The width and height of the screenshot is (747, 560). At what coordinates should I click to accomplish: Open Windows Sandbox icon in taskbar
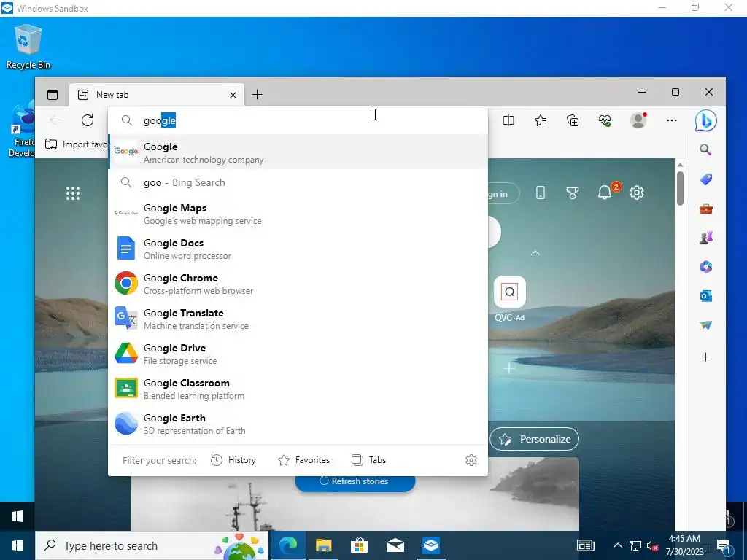pyautogui.click(x=430, y=545)
